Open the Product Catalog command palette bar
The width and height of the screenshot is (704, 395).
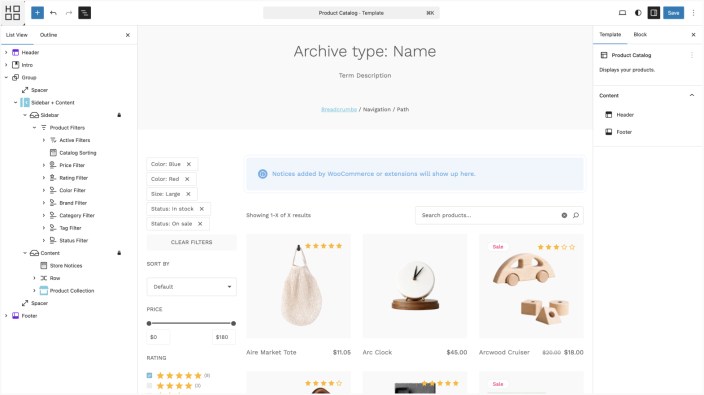coord(351,13)
